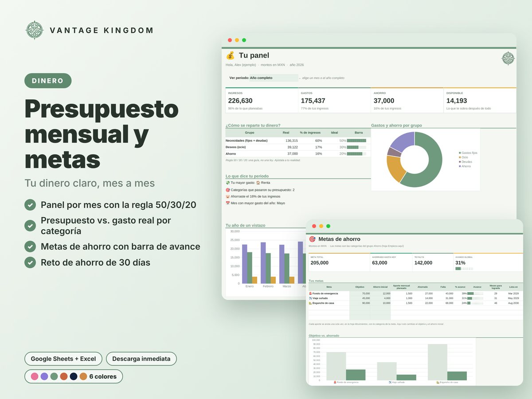Click the ¿Cómo se reparte tu dinero? heading
Image resolution: width=532 pixels, height=399 pixels.
(253, 125)
